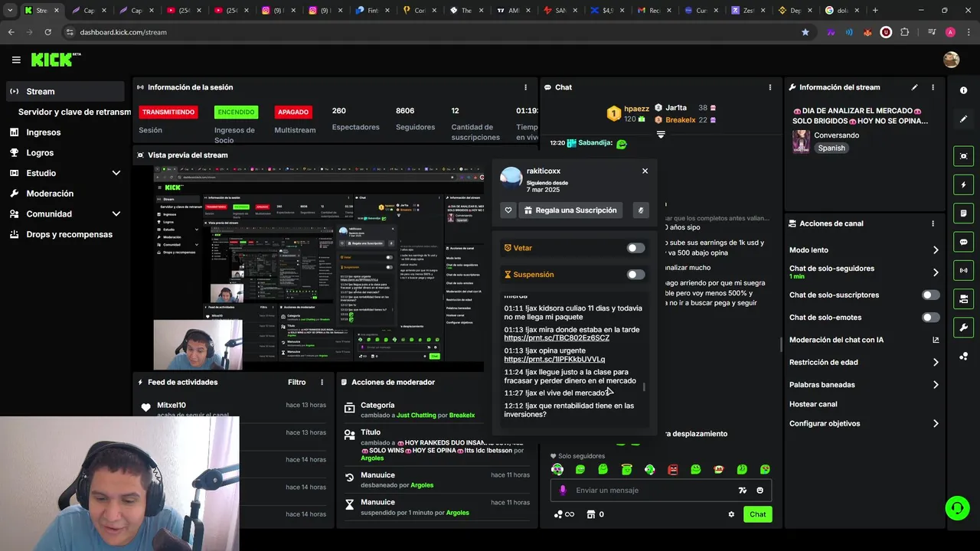Open Servidor y clave de retransmisión

click(74, 112)
